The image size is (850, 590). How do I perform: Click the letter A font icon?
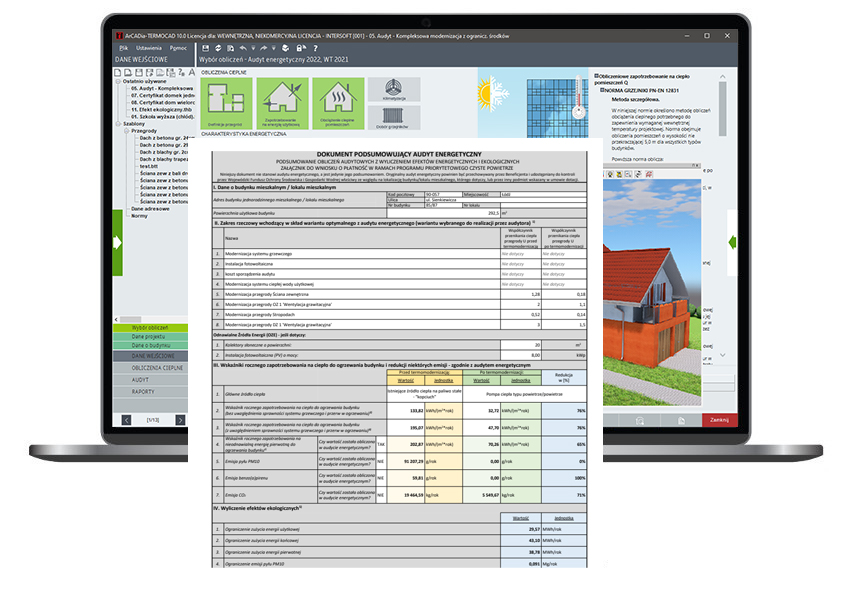(x=191, y=72)
